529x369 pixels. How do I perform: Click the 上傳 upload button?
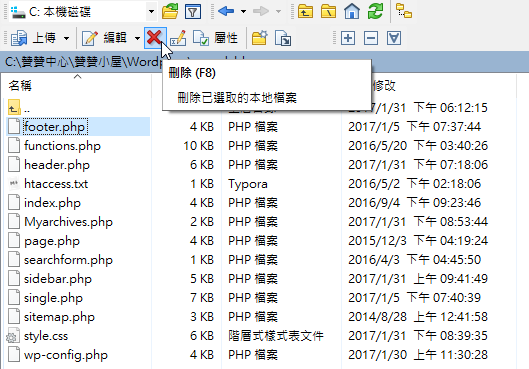pos(33,38)
